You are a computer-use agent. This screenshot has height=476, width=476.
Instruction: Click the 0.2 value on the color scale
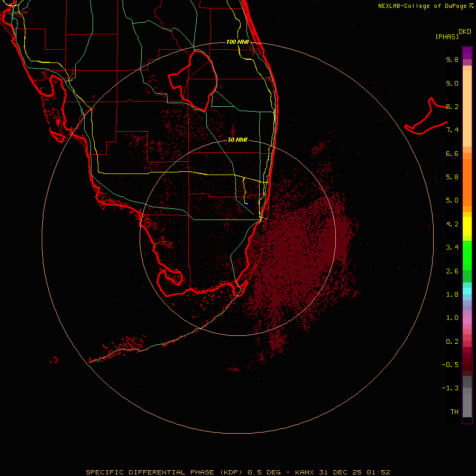click(x=452, y=342)
